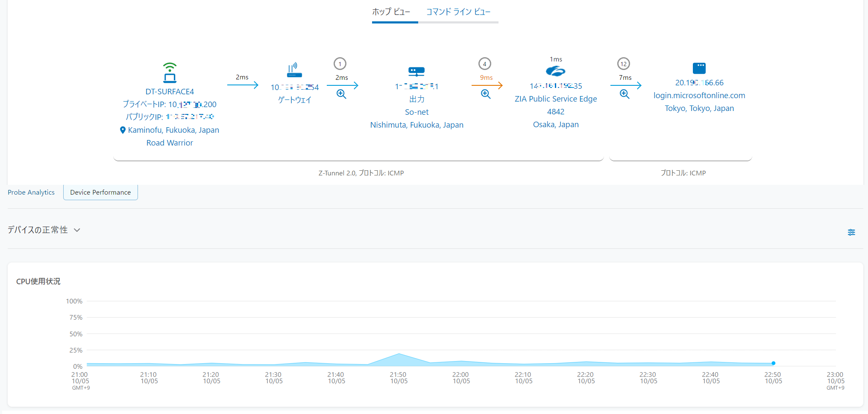Click the login.microsoftonline.com destination icon
868x414 pixels.
click(699, 68)
